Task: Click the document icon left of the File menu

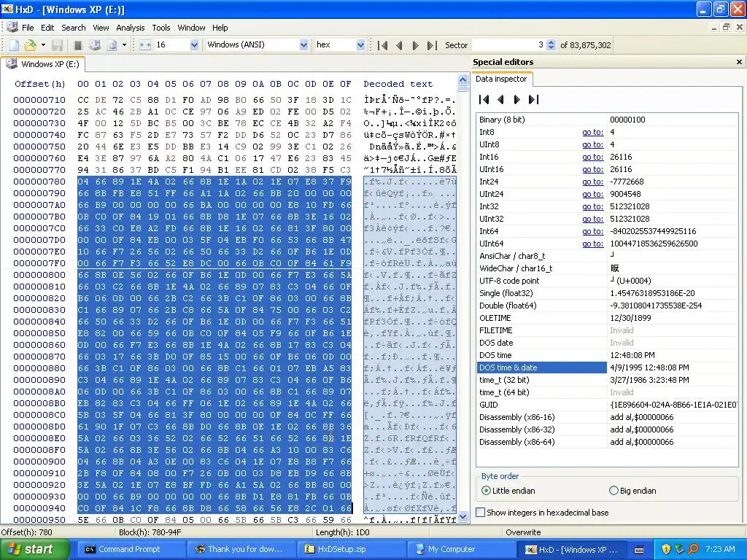Action: point(12,27)
